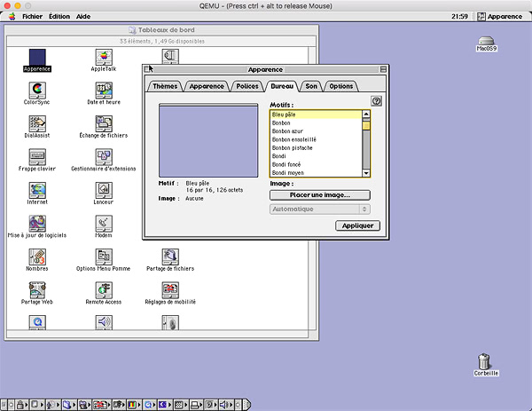Choose the Bonbon azur pattern

[317, 131]
